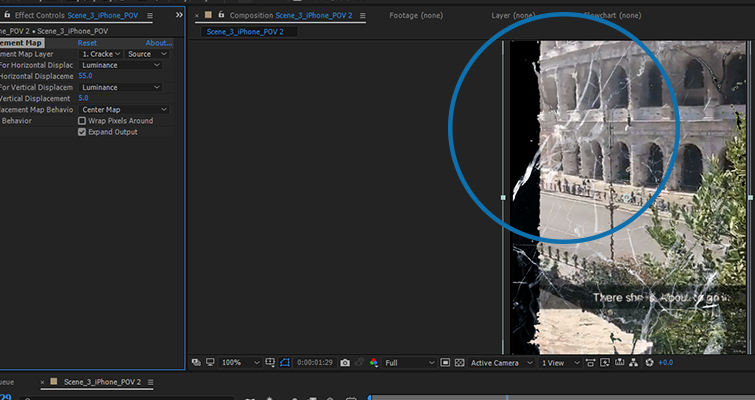Toggle mask and shape path visibility
Image resolution: width=755 pixels, height=400 pixels.
point(285,362)
